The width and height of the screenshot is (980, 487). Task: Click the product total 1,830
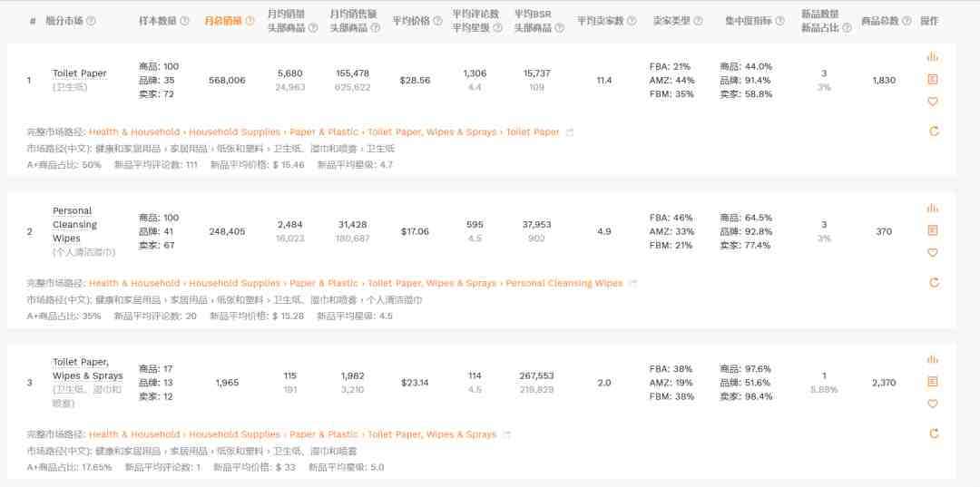[x=884, y=80]
